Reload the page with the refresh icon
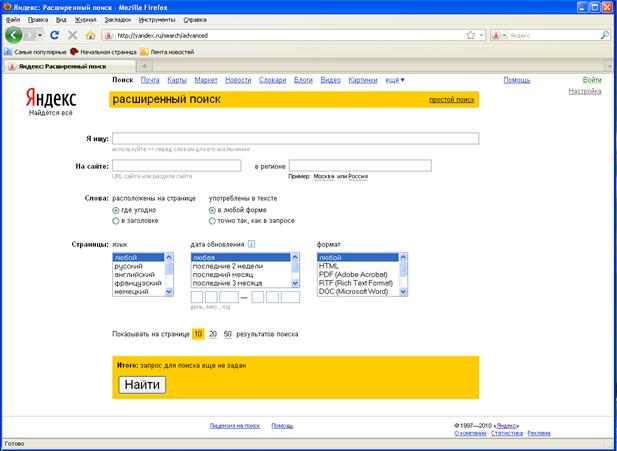 [55, 34]
